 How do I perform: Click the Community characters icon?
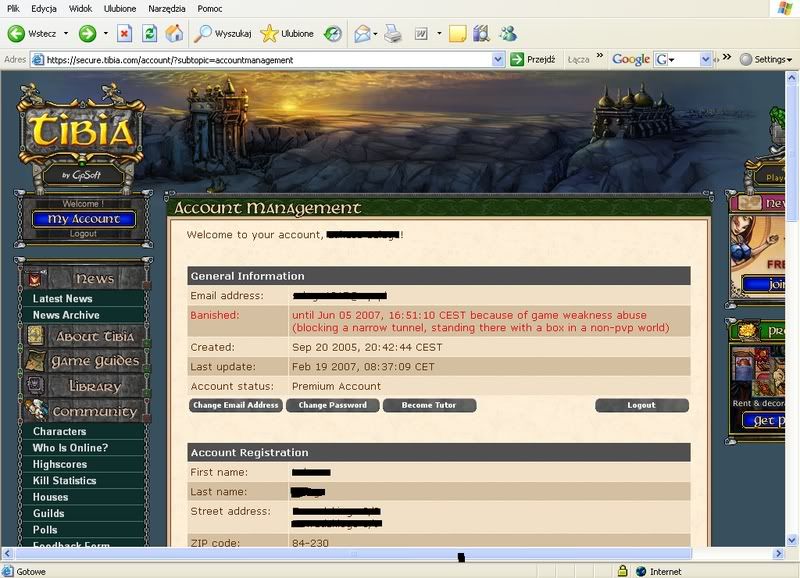click(37, 410)
